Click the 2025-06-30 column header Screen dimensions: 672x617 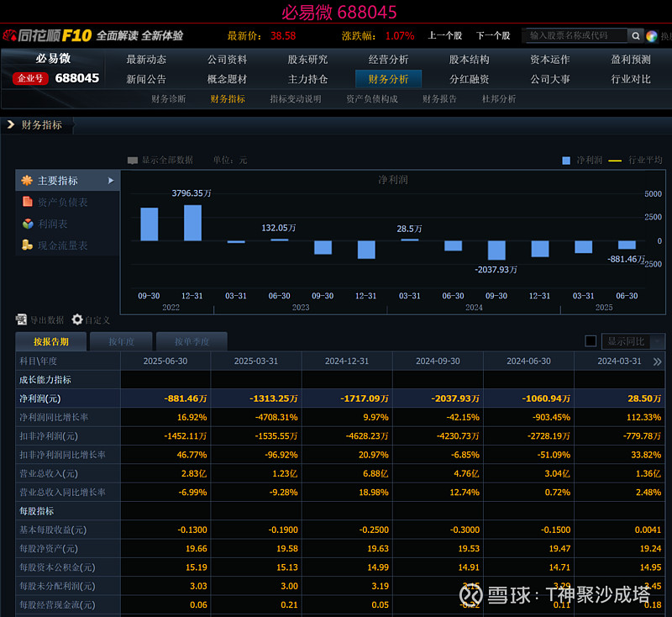click(x=165, y=361)
